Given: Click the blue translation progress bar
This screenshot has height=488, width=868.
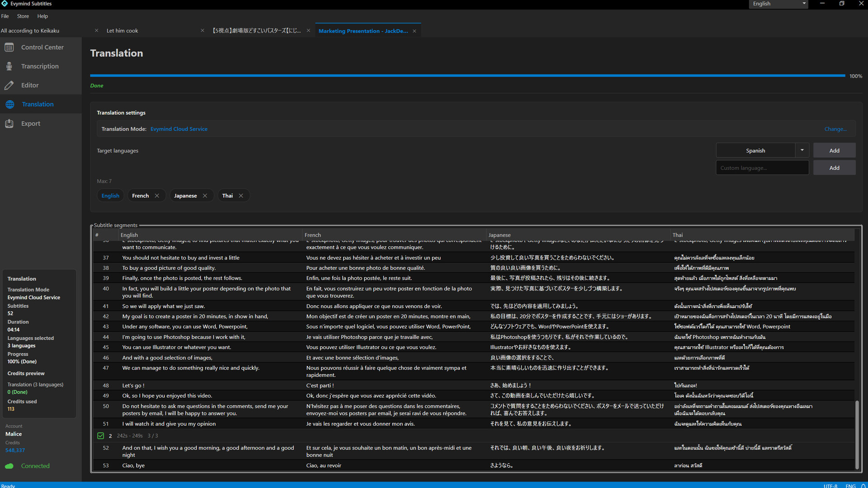Looking at the screenshot, I should click(467, 75).
